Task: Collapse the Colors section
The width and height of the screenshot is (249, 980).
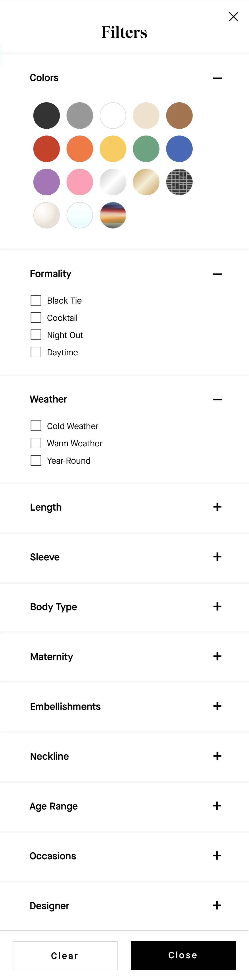Action: (217, 78)
